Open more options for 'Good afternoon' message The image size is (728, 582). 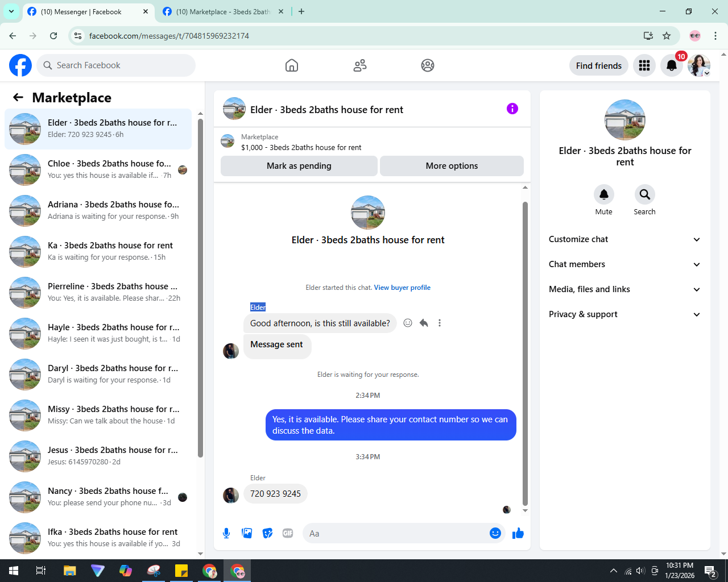[440, 323]
